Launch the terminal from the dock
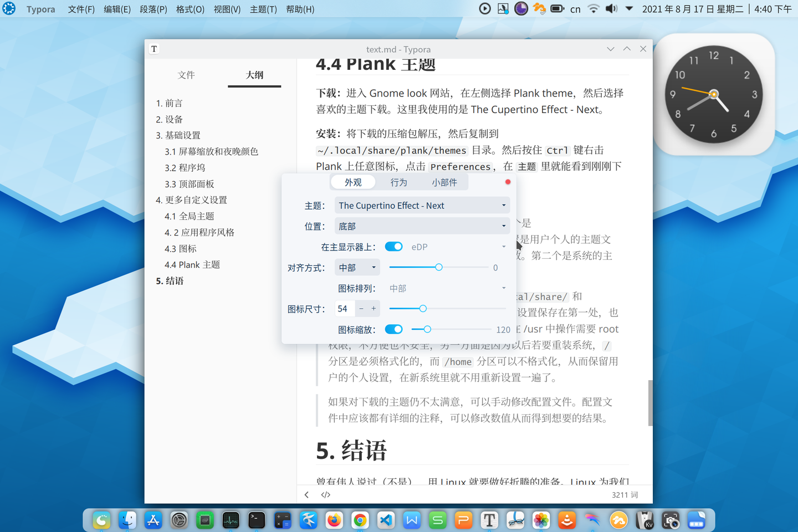This screenshot has width=798, height=532. (257, 520)
